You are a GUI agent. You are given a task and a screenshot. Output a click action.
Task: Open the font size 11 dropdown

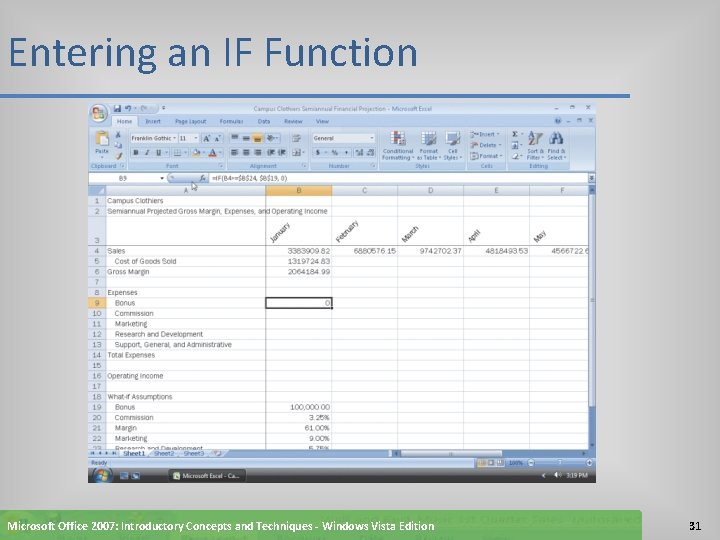click(x=196, y=138)
